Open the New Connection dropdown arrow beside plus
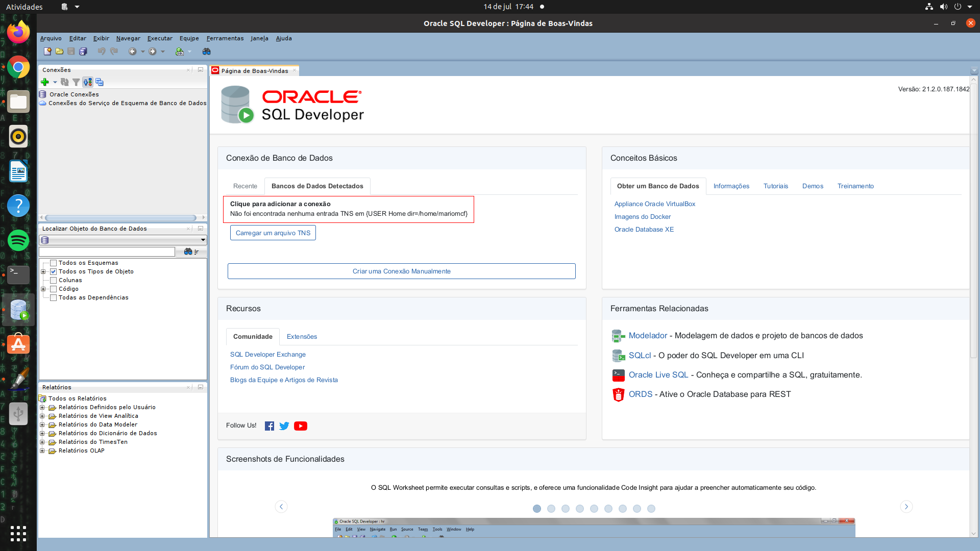 point(55,82)
